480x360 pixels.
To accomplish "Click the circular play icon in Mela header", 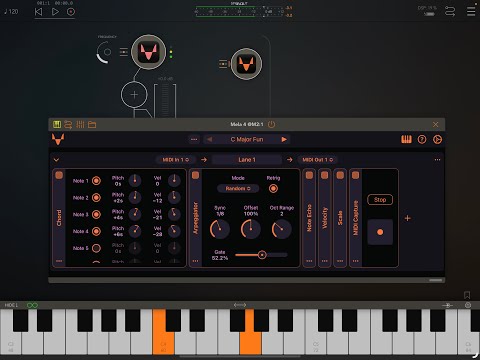I will [437, 139].
